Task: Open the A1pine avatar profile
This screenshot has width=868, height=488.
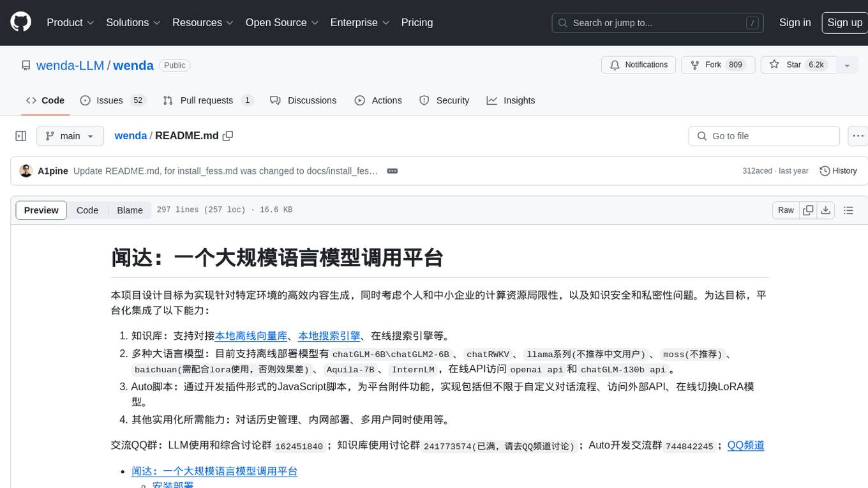Action: click(26, 171)
